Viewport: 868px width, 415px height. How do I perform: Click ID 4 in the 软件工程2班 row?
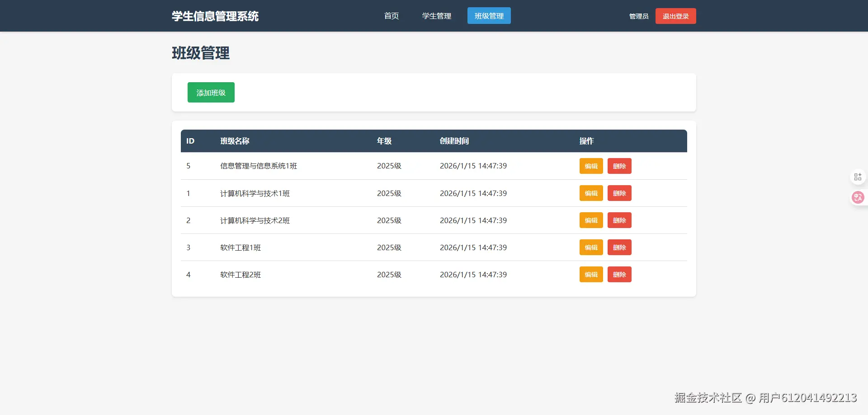(189, 275)
